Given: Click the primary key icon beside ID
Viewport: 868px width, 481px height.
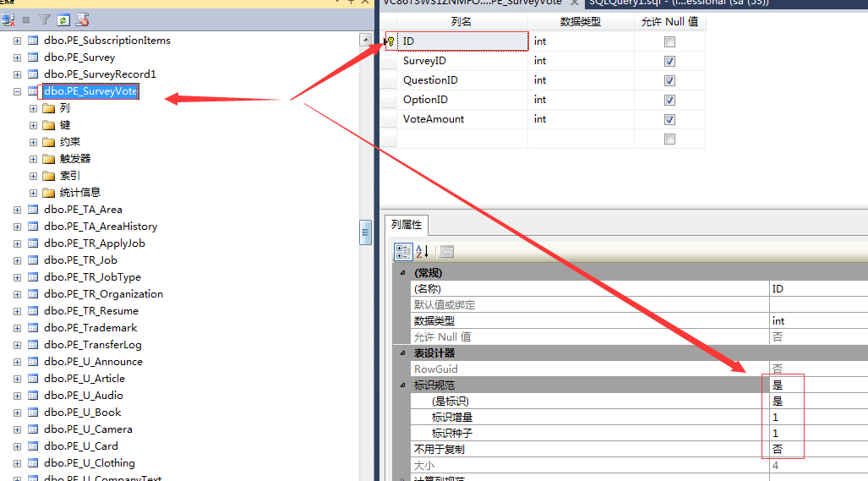Looking at the screenshot, I should coord(390,41).
